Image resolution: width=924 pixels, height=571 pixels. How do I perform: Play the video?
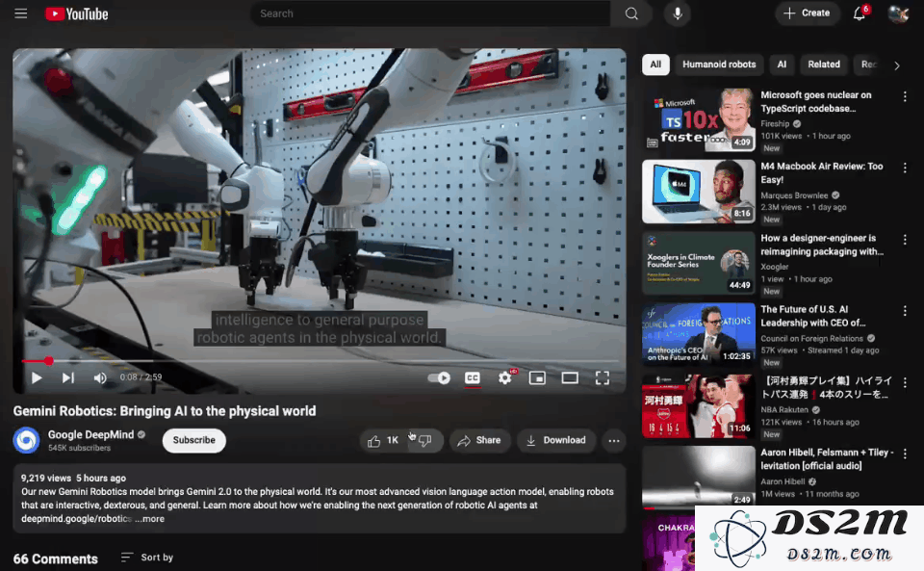36,377
